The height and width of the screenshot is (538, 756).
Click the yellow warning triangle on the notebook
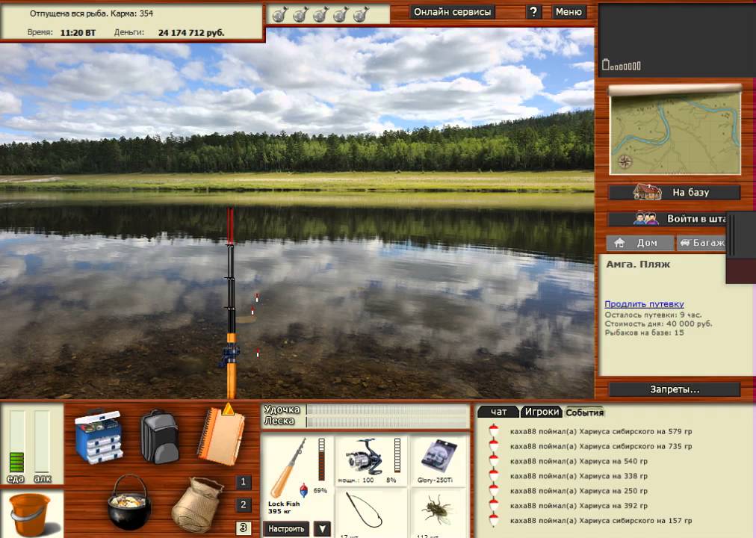(x=228, y=409)
